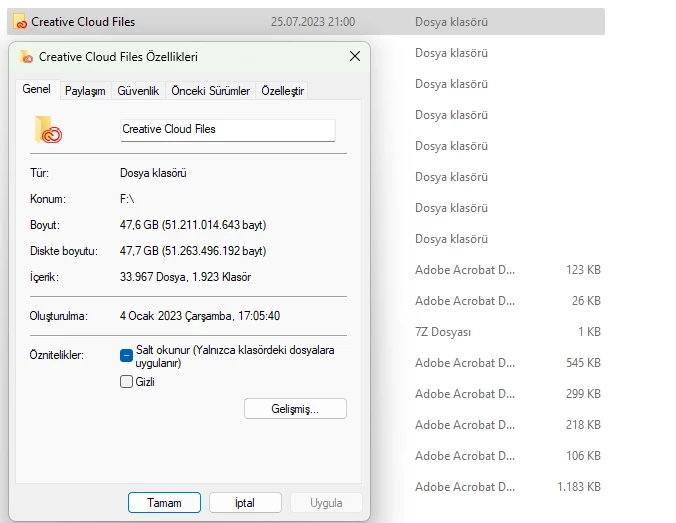676x523 pixels.
Task: Click Dosya klasörü type in highlighted row
Action: [451, 22]
